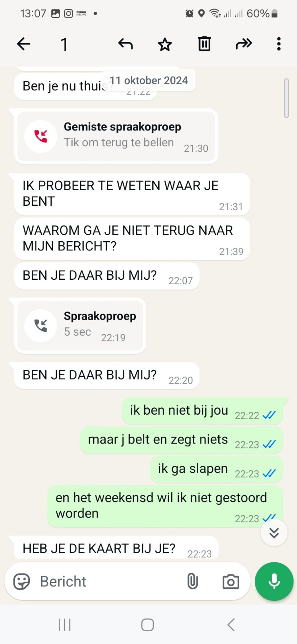Tap the Android recent apps button
This screenshot has width=297, height=644.
click(x=65, y=625)
